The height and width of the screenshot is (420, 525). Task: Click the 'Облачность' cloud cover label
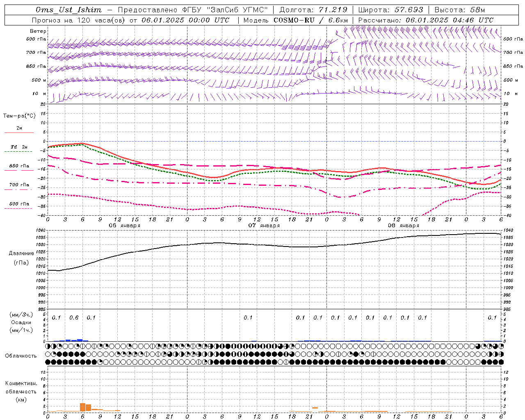point(21,356)
